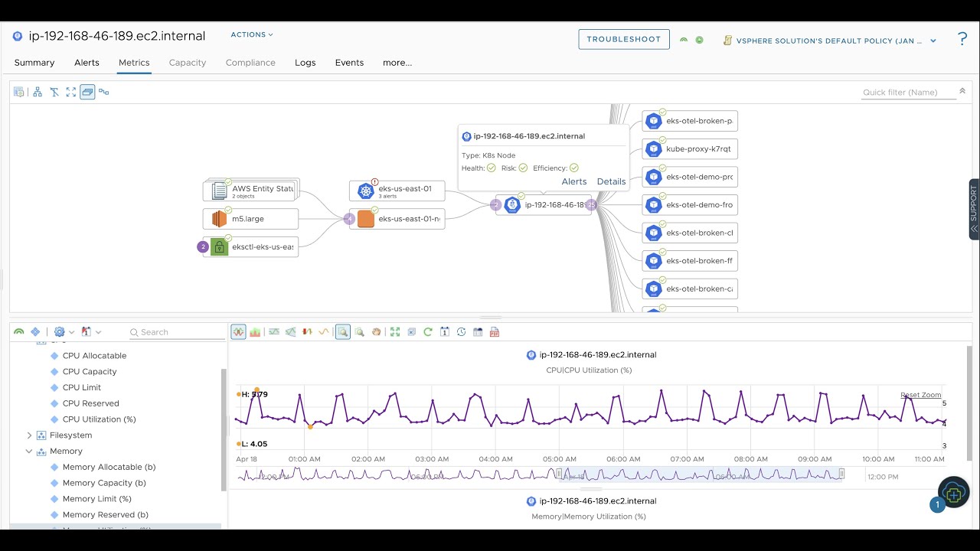
Task: Click the Search field in metrics panel
Action: click(177, 332)
